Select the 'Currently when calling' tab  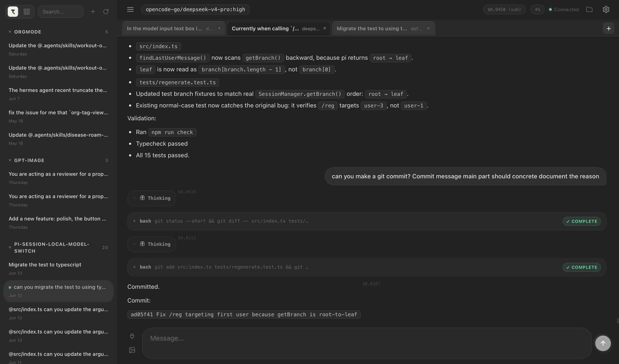pos(279,29)
